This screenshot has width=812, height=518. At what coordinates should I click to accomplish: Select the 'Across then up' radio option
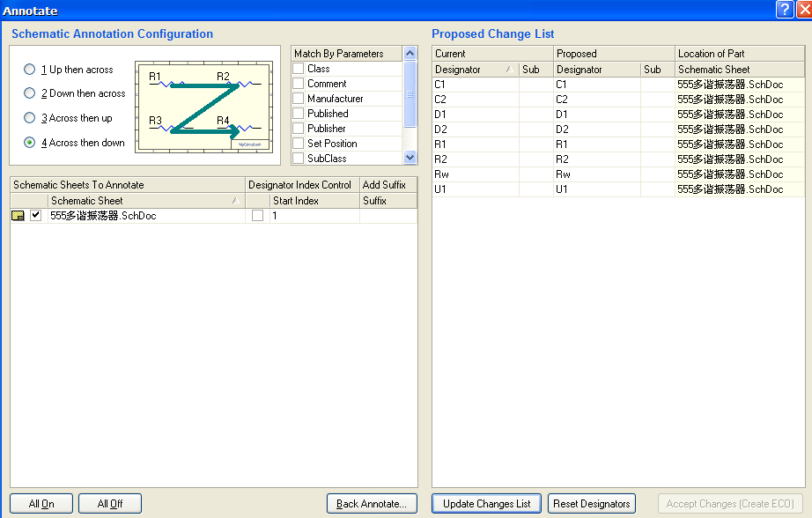30,118
